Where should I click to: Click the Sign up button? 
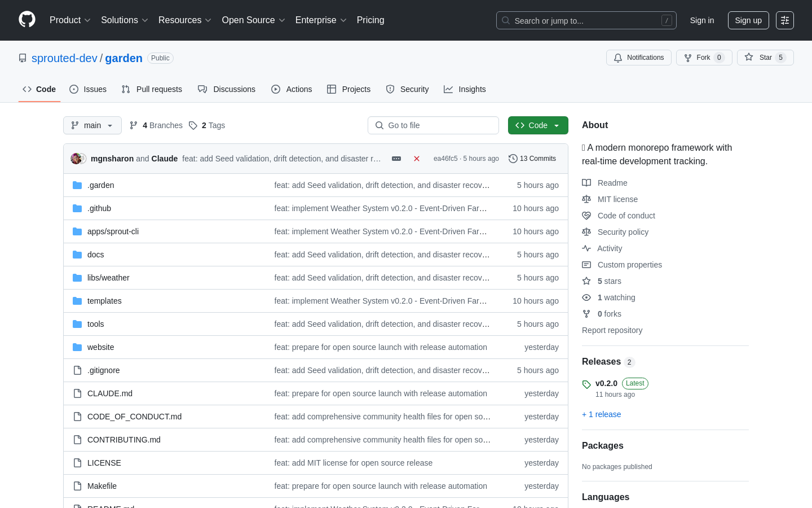point(748,20)
